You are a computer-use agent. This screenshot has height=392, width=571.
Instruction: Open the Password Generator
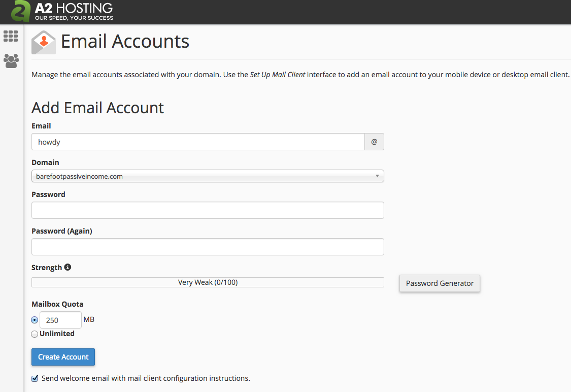(x=440, y=283)
